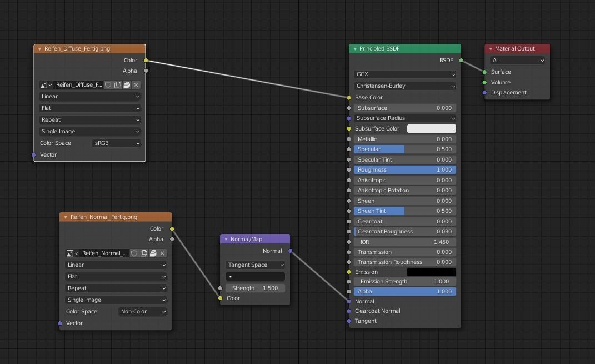Click the Base Color input socket
Screen dimensions: 595x364
[349, 98]
